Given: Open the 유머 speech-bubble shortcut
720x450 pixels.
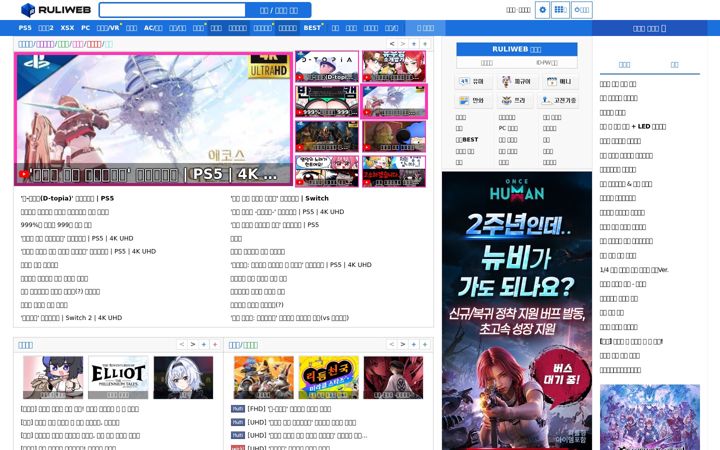Looking at the screenshot, I should 473,81.
